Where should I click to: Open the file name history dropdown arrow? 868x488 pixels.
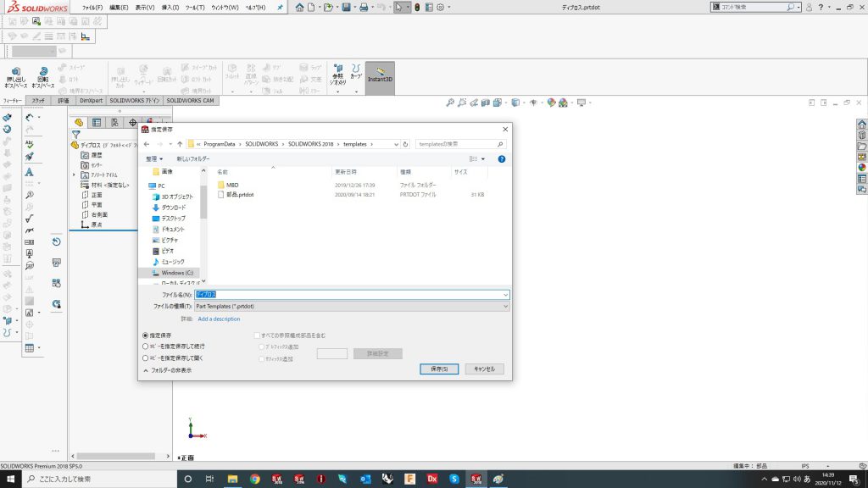click(505, 295)
